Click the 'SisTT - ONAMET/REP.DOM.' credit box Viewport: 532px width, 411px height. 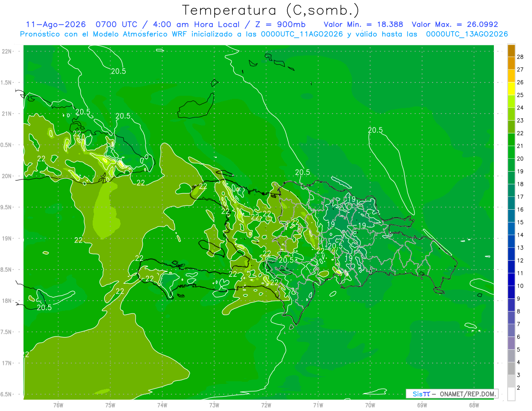(452, 394)
